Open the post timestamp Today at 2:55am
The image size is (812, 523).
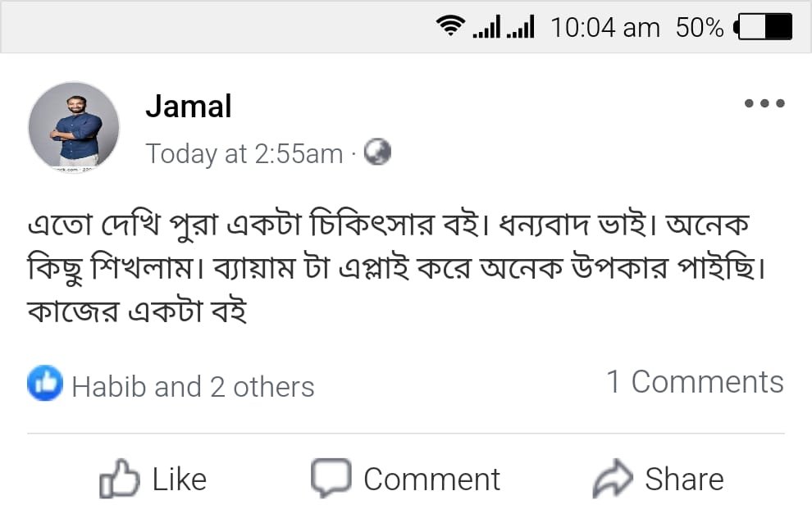tap(244, 154)
